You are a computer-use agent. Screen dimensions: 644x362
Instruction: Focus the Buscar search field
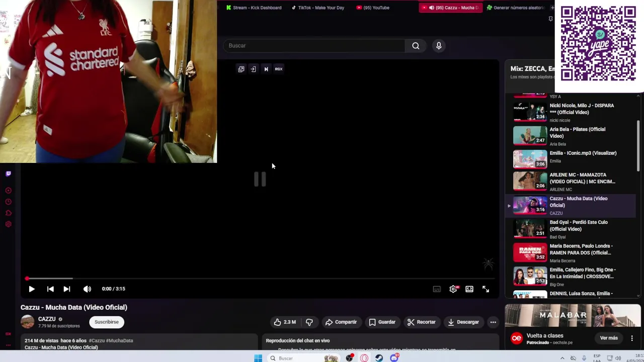coord(314,46)
